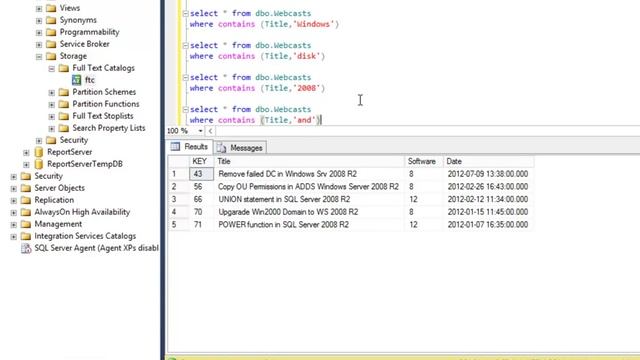Select the KEY cell with value 43
The width and height of the screenshot is (640, 360).
point(201,174)
